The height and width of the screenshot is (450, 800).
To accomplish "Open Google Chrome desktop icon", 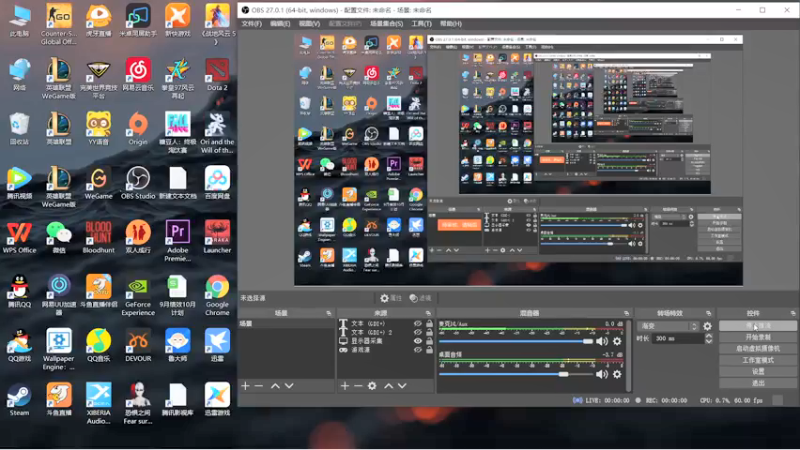I will click(217, 295).
